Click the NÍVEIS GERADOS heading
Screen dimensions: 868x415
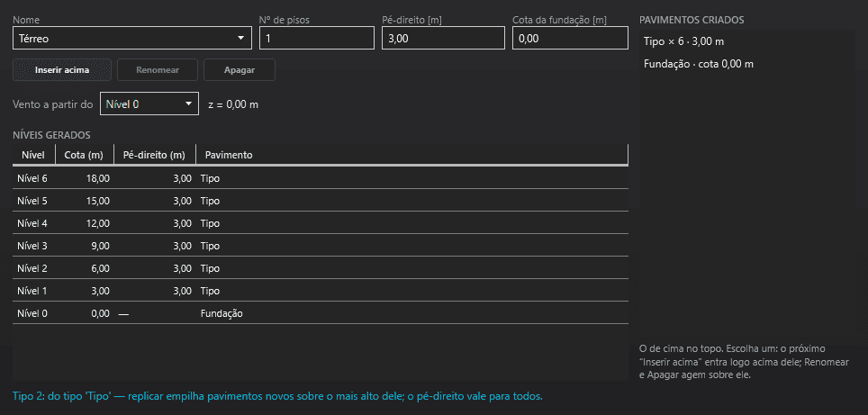pos(51,135)
